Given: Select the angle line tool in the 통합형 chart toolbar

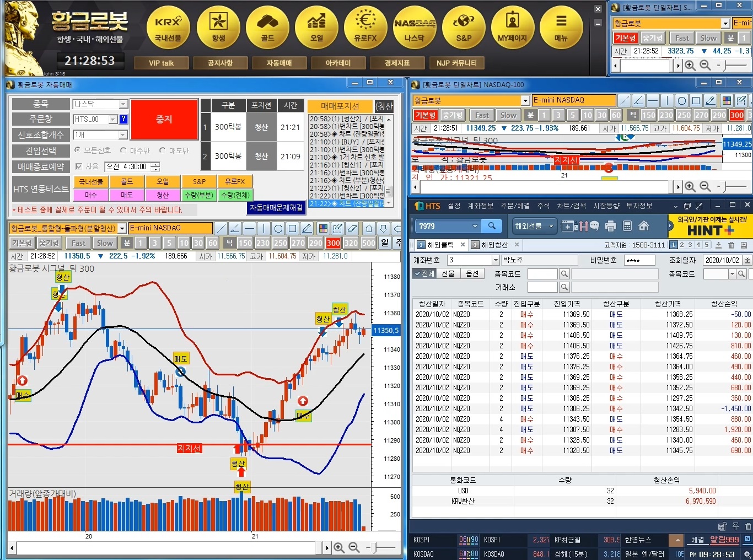Looking at the screenshot, I should pos(235,228).
